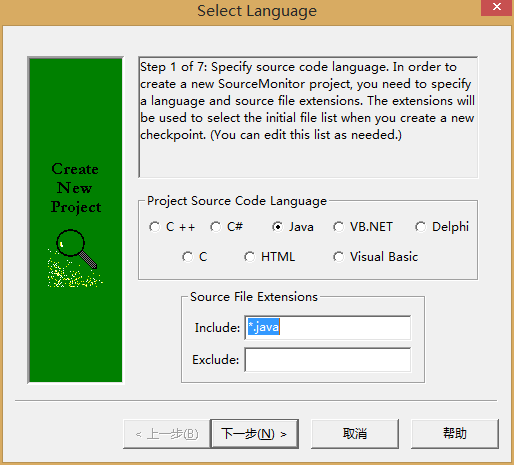The height and width of the screenshot is (465, 514).
Task: Open help via 帮助 button
Action: click(x=455, y=434)
